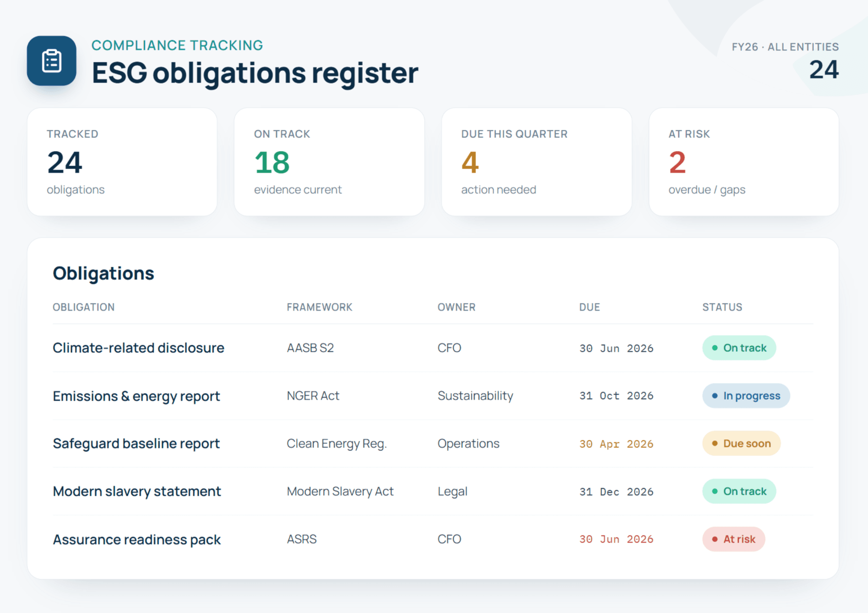Image resolution: width=868 pixels, height=613 pixels.
Task: Click Climate-related disclosure's 30 Jun 2026 date
Action: (x=616, y=348)
